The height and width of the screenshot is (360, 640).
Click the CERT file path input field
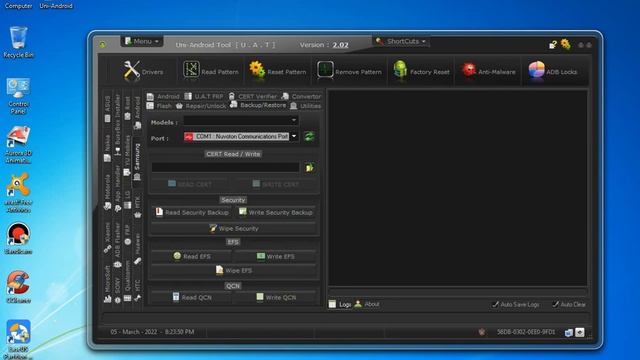tap(226, 167)
